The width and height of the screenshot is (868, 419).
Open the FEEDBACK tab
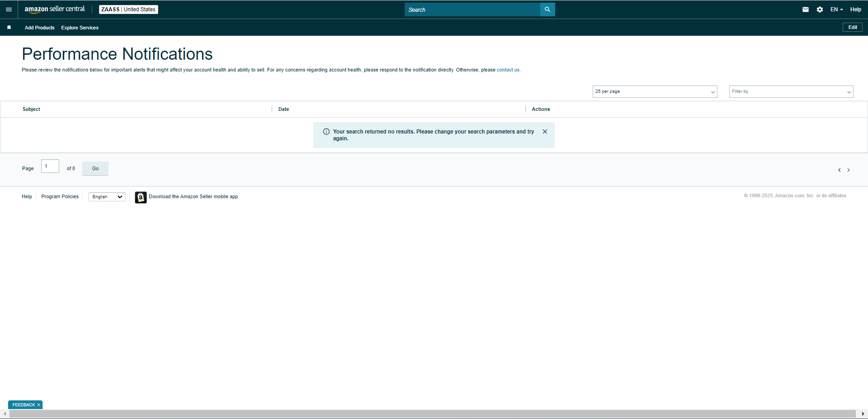click(x=24, y=405)
